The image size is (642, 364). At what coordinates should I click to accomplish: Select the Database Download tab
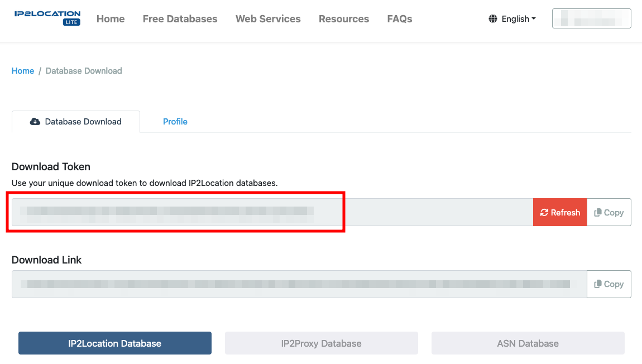75,121
